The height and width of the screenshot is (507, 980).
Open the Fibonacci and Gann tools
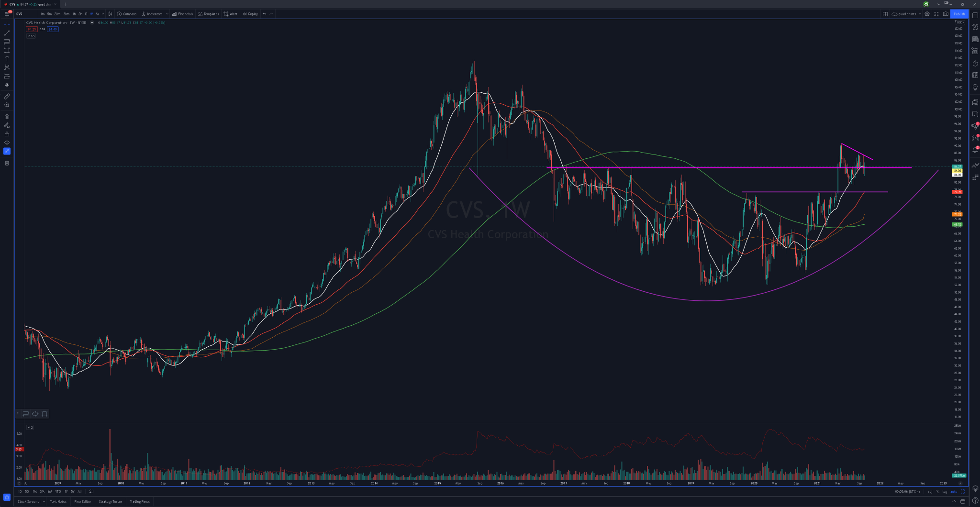point(7,42)
